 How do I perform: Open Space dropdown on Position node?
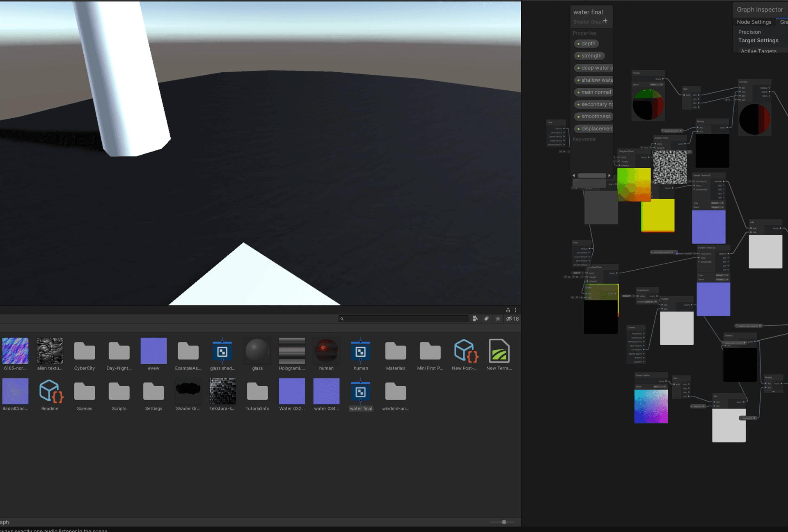(x=657, y=85)
